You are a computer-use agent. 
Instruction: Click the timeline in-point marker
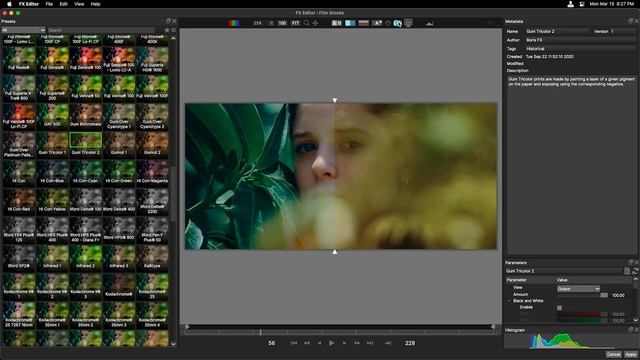[x=187, y=327]
